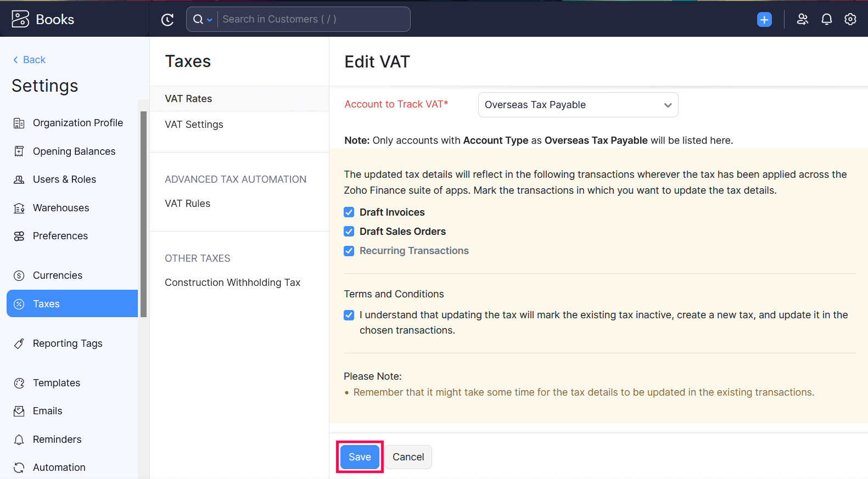Open the search category dropdown arrow

tap(209, 20)
